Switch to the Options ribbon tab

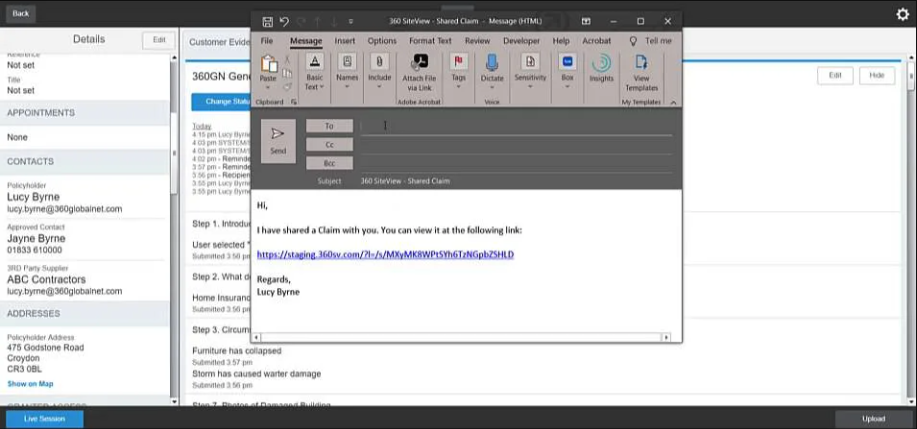[382, 41]
